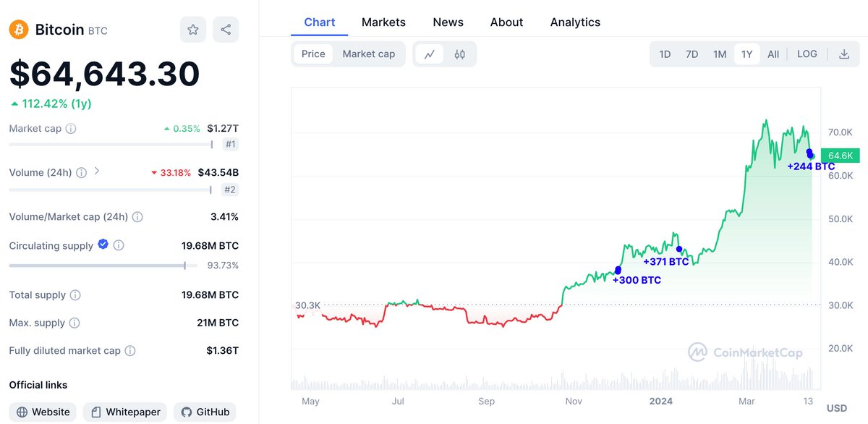Open the Markets tab
Viewport: 868px width, 424px height.
pyautogui.click(x=383, y=22)
